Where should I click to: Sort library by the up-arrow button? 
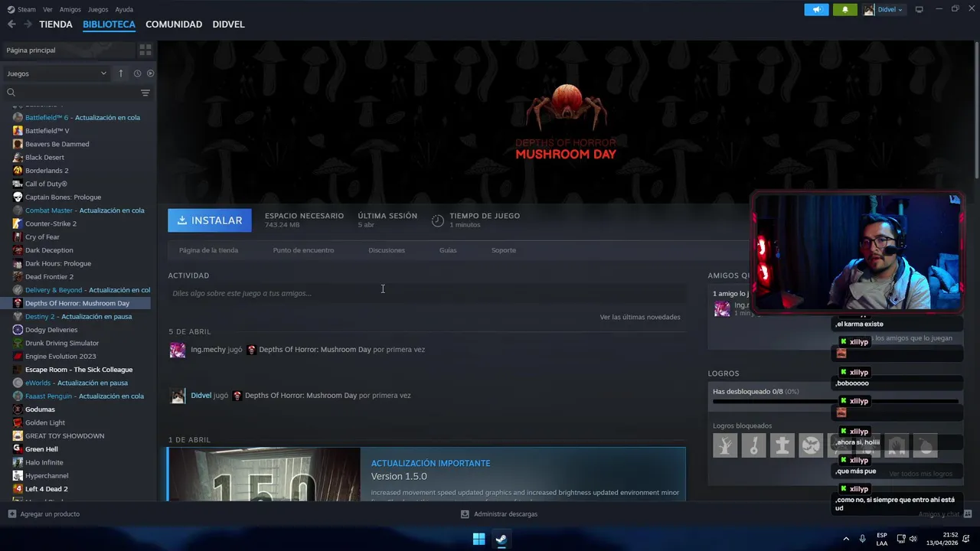(120, 73)
